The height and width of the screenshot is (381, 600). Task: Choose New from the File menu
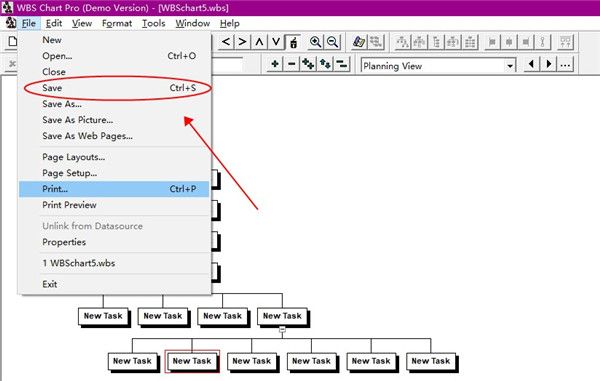[x=114, y=40]
